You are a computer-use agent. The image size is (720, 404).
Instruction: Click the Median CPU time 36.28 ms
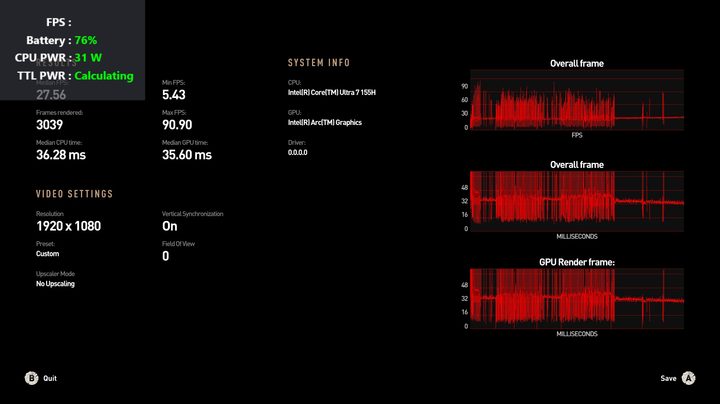point(61,155)
